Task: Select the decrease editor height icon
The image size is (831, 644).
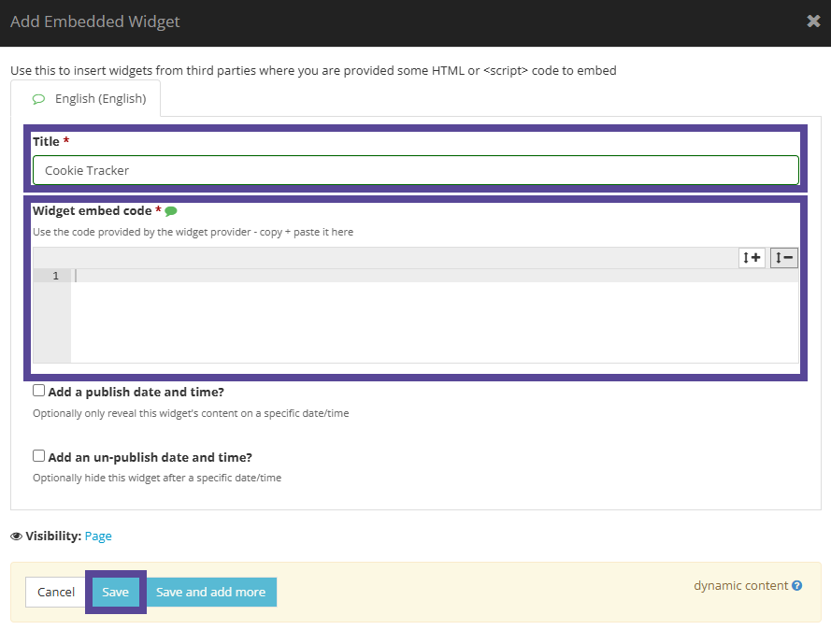Action: click(783, 257)
